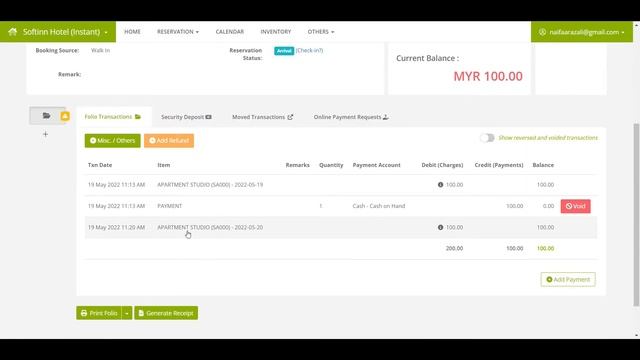Click the Generate Receipt button
Screen dimensions: 640x360
click(x=166, y=313)
